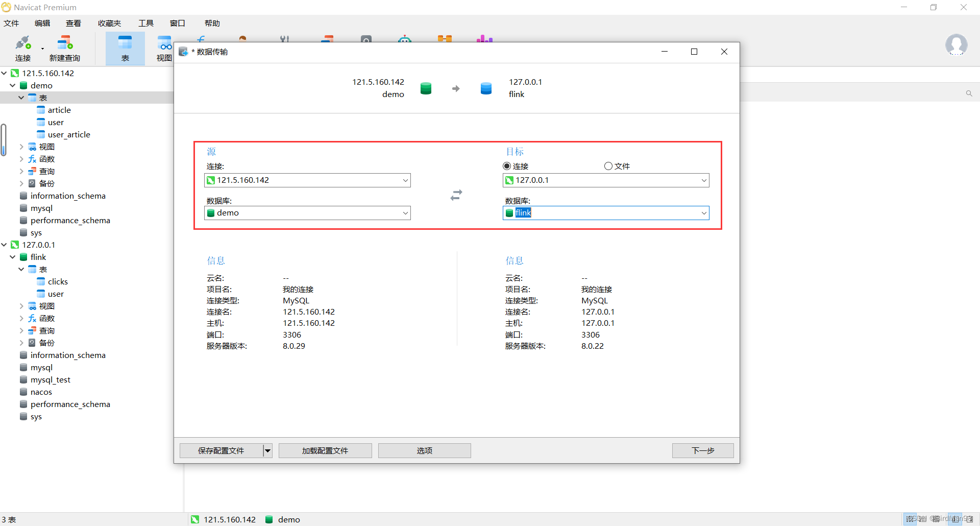Select the nacos database in tree
The width and height of the screenshot is (980, 526).
click(41, 392)
